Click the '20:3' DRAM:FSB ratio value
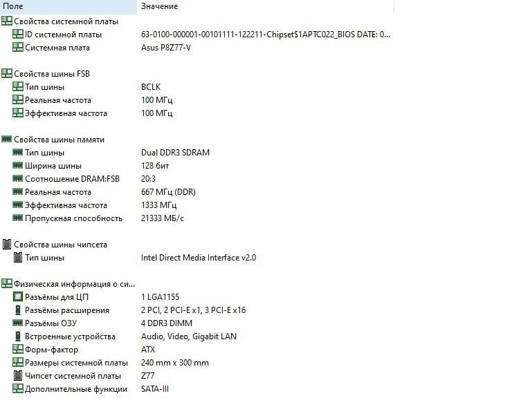This screenshot has height=407, width=532. pos(148,178)
